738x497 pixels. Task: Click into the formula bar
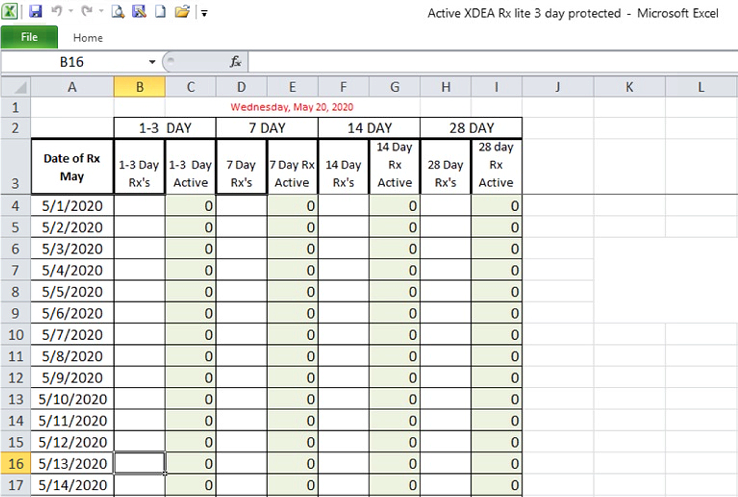tap(492, 62)
